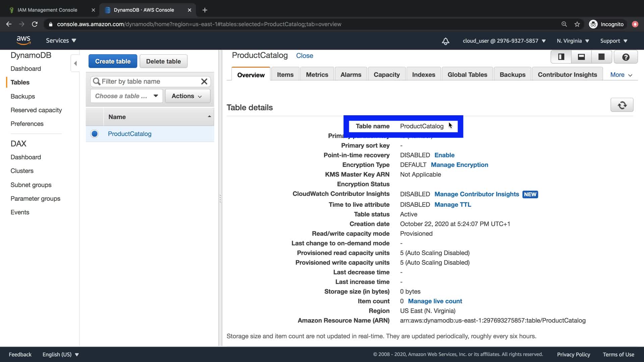Switch to full panel layout icon
The width and height of the screenshot is (644, 362).
click(x=601, y=57)
